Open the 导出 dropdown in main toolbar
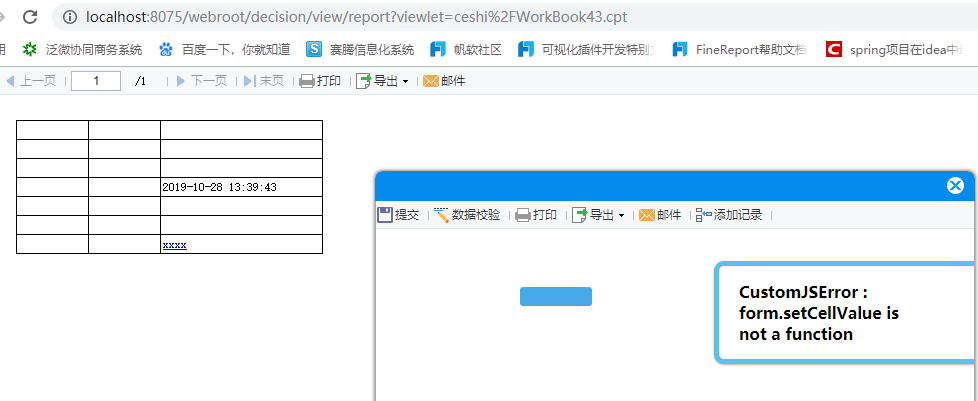The image size is (978, 401). click(382, 81)
